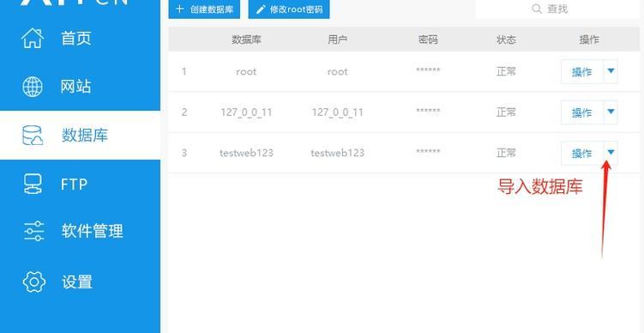Click 操作 button for testweb123 database
The image size is (644, 333).
coord(582,153)
